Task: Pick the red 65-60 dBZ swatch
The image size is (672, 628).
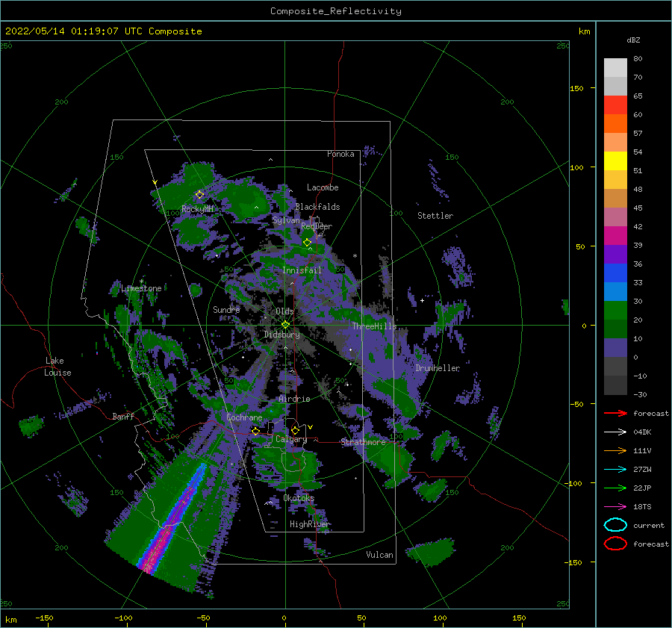Action: [615, 105]
